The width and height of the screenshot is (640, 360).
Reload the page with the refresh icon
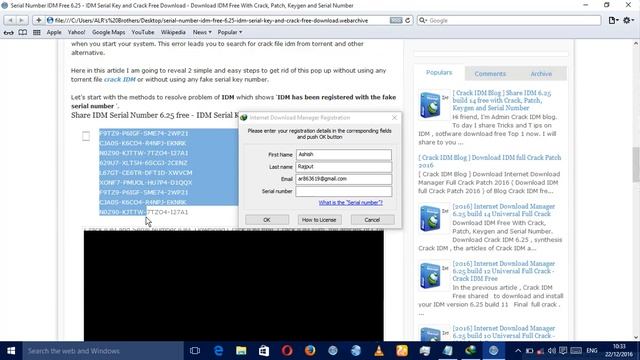coord(407,20)
